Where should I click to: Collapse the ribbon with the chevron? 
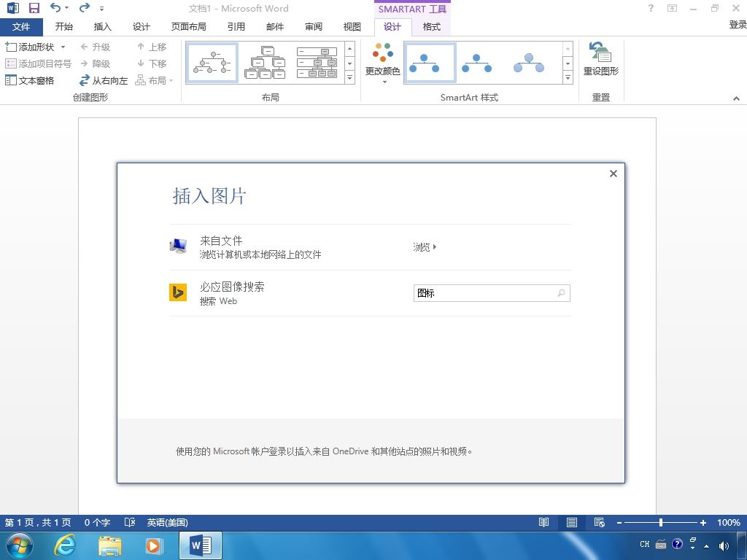coord(736,98)
